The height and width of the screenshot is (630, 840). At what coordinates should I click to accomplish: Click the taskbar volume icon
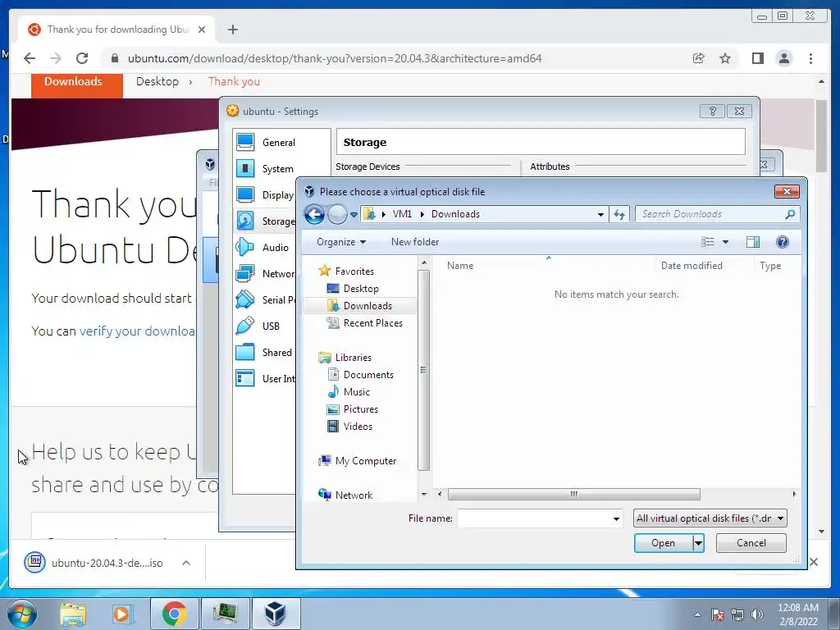pos(757,614)
